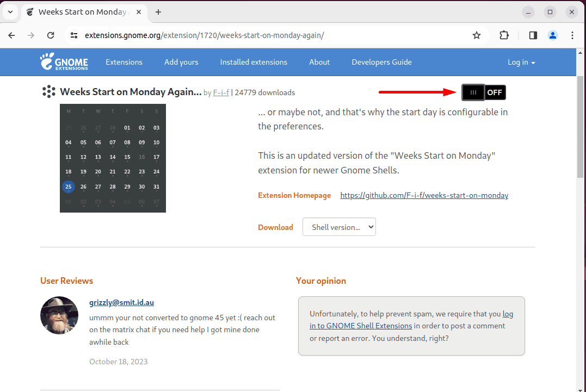Click the page vertical scrollbar
586x392 pixels.
[x=580, y=127]
